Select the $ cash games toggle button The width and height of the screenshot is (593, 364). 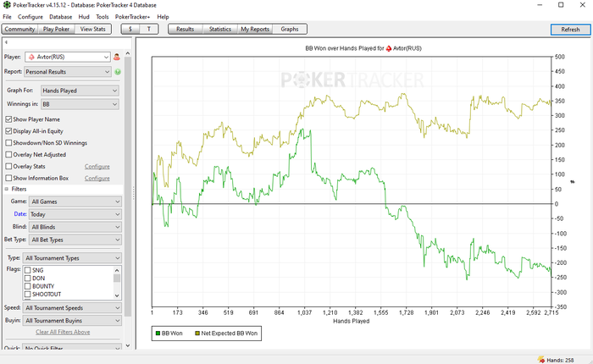pos(130,29)
